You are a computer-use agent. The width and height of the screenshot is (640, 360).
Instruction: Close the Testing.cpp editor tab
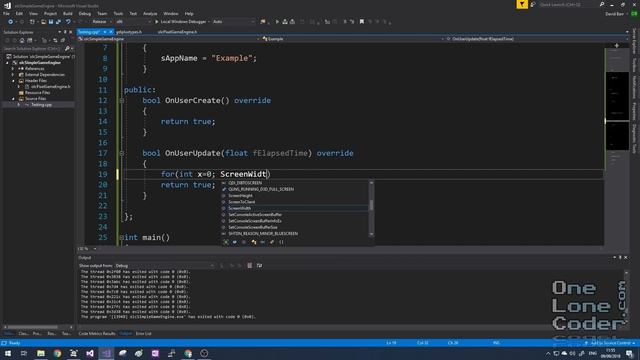click(111, 32)
